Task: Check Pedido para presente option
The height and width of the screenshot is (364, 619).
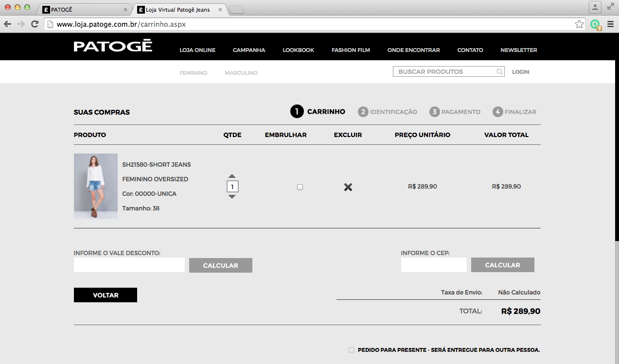Action: point(352,350)
